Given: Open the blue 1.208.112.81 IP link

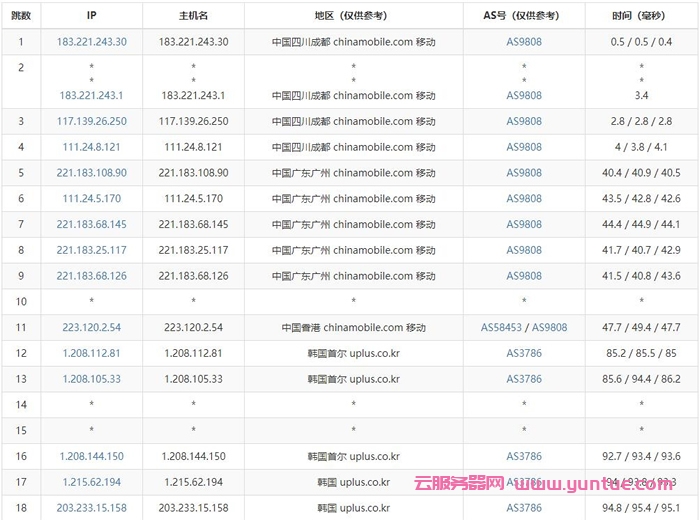Looking at the screenshot, I should [x=91, y=353].
